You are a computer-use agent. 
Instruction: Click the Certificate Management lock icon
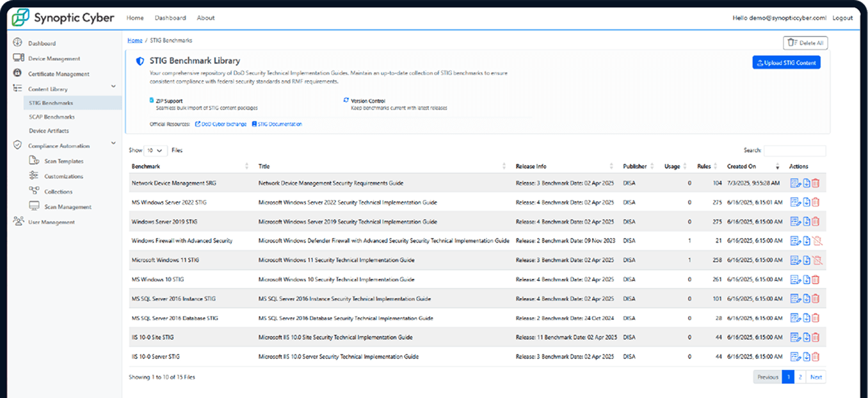pos(18,74)
